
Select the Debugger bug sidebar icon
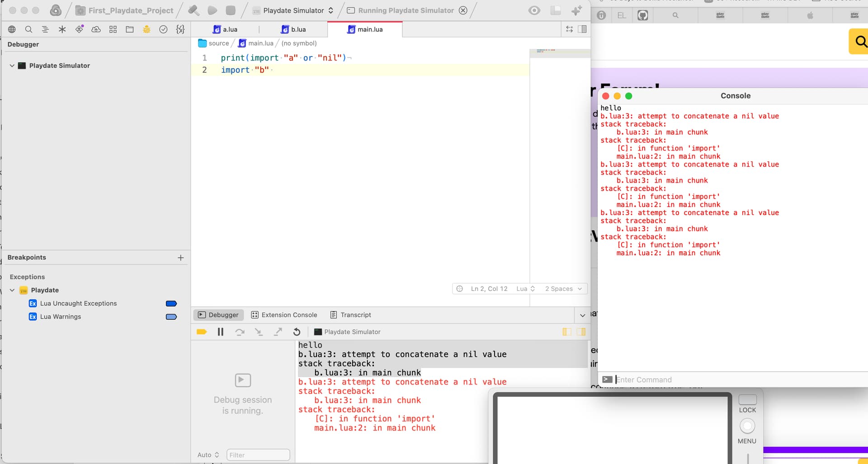(146, 29)
